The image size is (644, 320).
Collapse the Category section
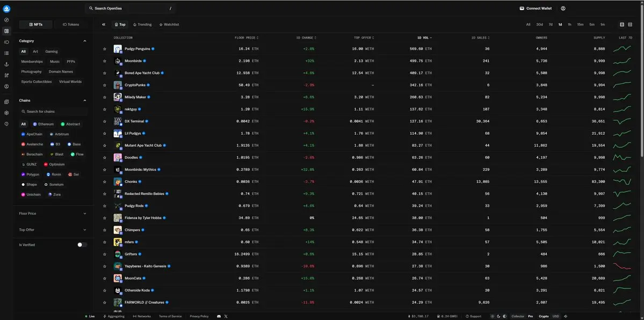coord(85,41)
